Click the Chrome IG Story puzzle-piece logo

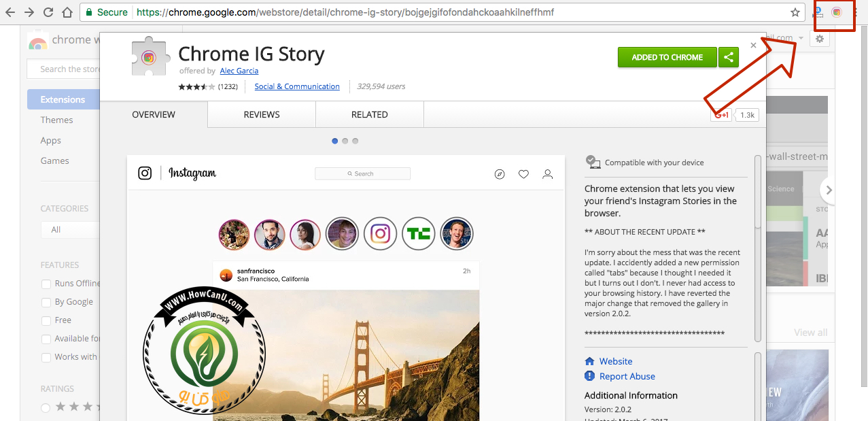click(x=150, y=56)
